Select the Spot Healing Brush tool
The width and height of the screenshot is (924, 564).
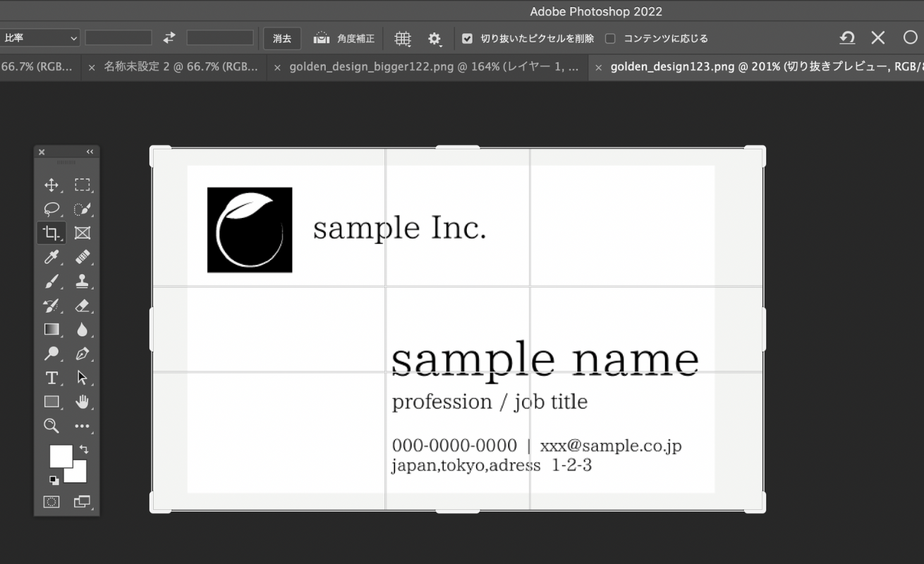pyautogui.click(x=83, y=257)
